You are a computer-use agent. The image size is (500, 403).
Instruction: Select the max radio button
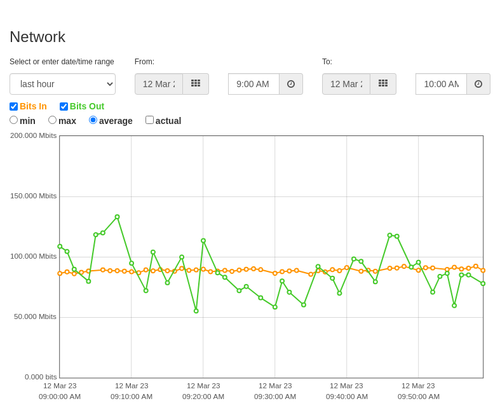coord(52,120)
